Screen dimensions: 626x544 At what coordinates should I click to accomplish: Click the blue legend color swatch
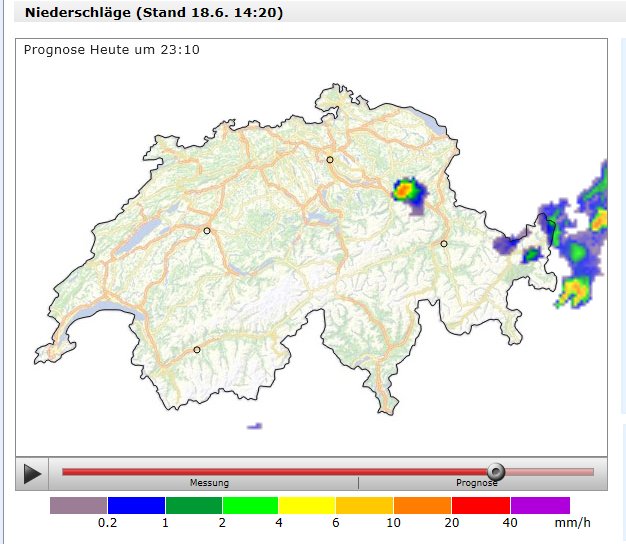pos(136,505)
